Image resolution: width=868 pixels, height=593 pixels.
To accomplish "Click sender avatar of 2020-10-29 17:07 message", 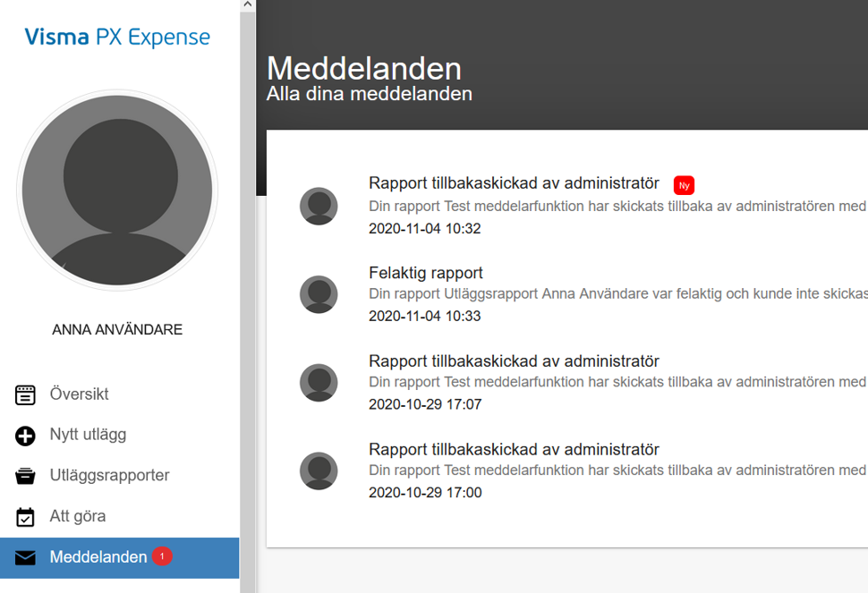I will [319, 383].
